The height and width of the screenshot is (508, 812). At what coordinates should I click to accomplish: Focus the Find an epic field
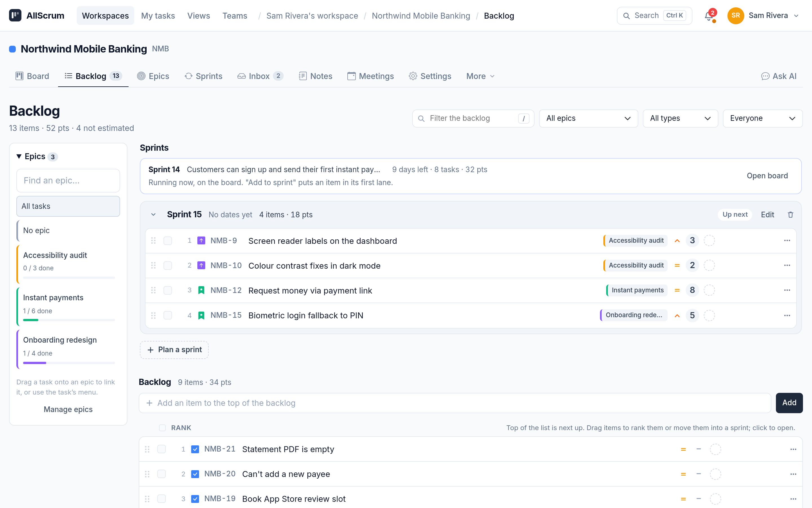(x=68, y=180)
